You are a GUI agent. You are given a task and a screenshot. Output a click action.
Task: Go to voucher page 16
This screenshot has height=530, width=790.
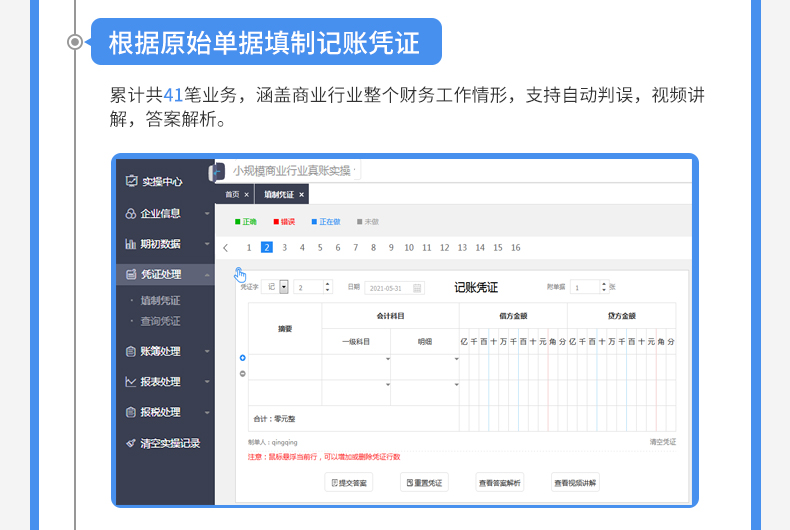(516, 248)
